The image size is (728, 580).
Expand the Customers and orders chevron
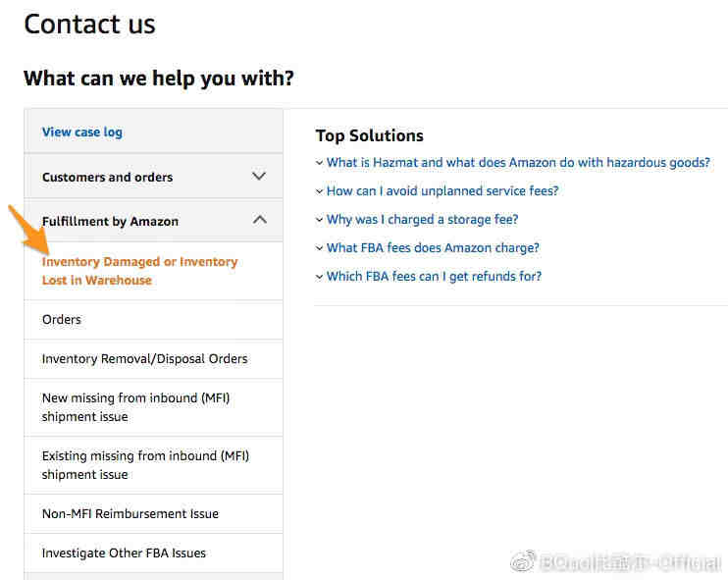pyautogui.click(x=259, y=177)
